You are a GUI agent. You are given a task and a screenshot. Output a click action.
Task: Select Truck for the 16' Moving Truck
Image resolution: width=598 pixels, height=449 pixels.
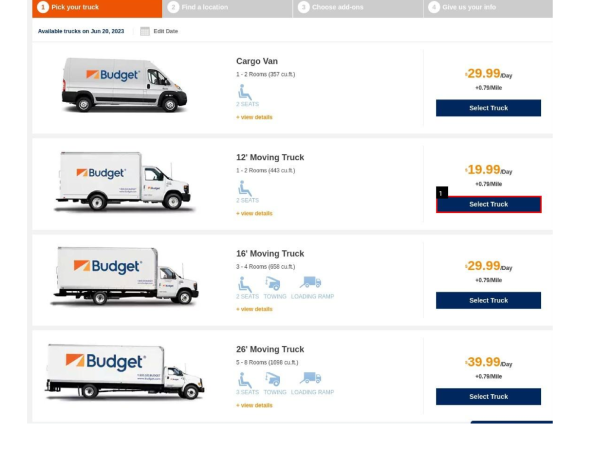[488, 300]
